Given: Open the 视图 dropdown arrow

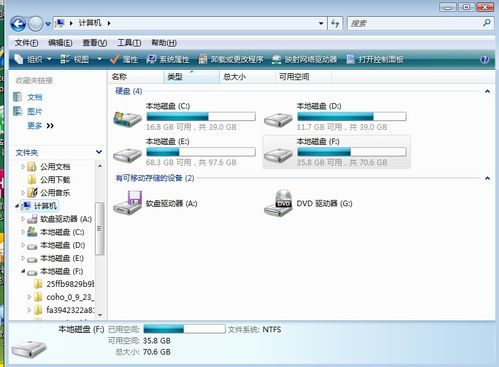Looking at the screenshot, I should point(99,59).
